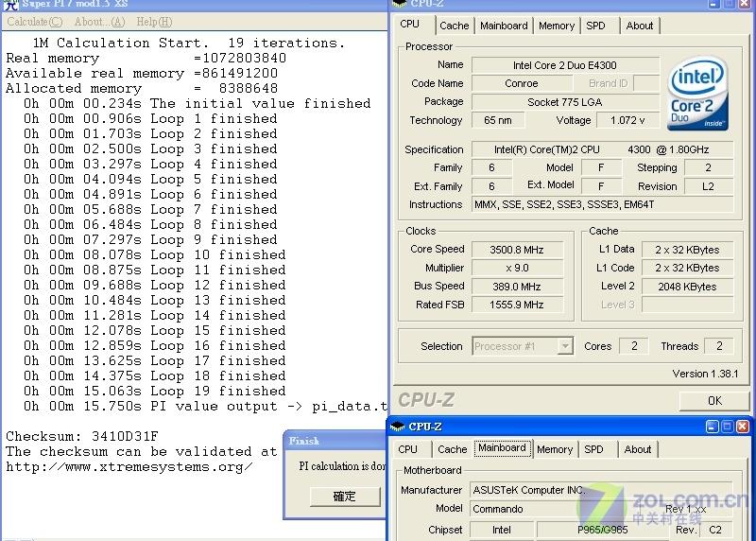Click the Cores count value field
Screen dimensions: 756x541
point(634,346)
